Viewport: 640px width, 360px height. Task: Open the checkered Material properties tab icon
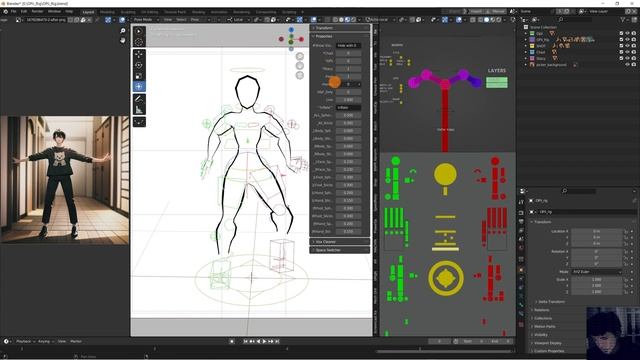(521, 325)
